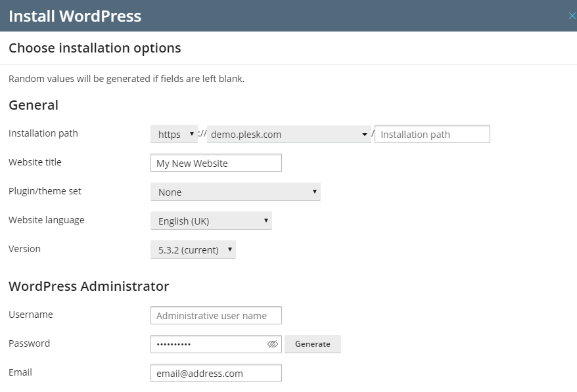Select the Administrative user name field
This screenshot has width=577, height=392.
click(216, 315)
